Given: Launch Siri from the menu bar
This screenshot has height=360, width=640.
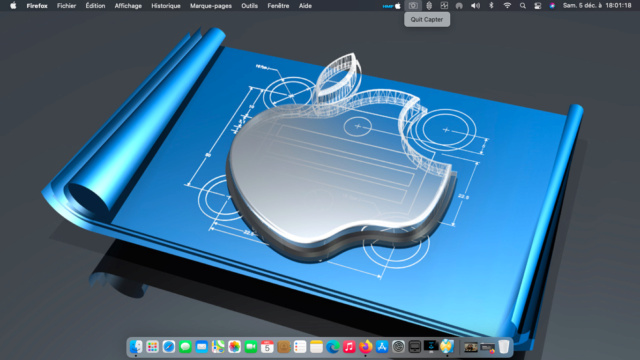Looking at the screenshot, I should 552,6.
